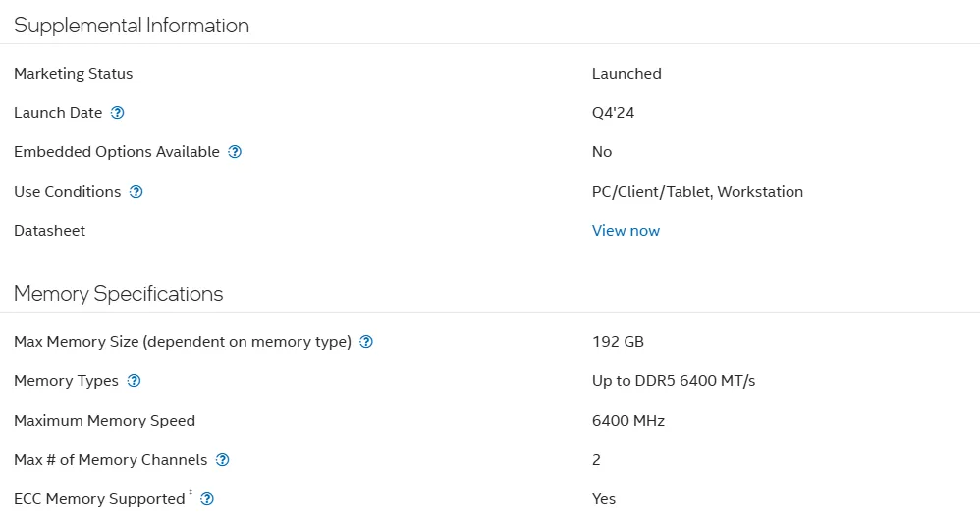This screenshot has height=514, width=980.
Task: Select the PC/Client/Tablet, Workstation value text
Action: [x=697, y=192]
